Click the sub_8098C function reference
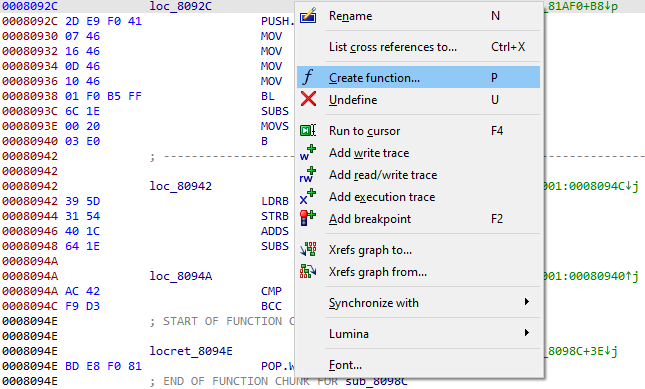Viewport: 645px width, 389px height. pyautogui.click(x=376, y=381)
